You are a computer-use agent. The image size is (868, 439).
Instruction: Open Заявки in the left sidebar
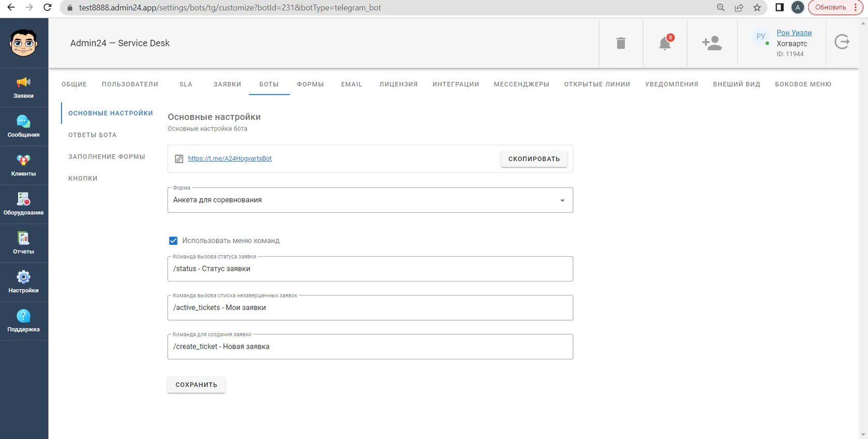coord(24,88)
